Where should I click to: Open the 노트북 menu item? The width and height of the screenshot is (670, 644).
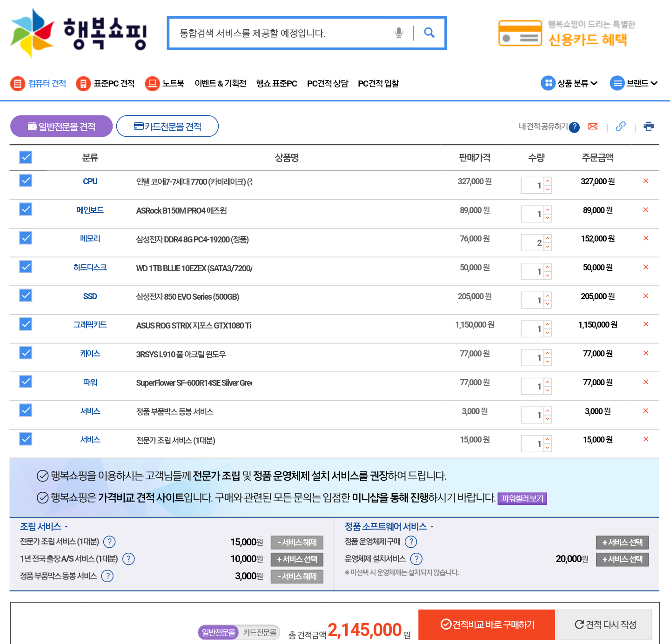pyautogui.click(x=165, y=83)
